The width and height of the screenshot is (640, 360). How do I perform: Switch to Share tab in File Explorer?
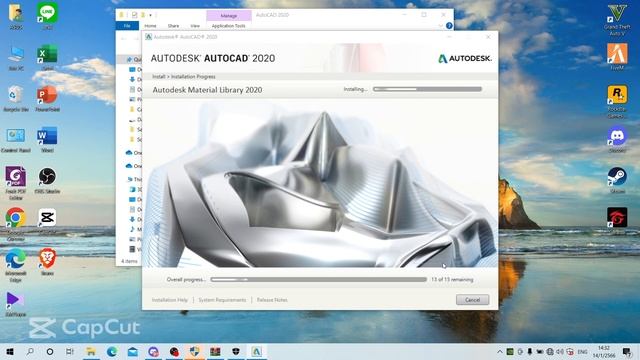point(173,26)
